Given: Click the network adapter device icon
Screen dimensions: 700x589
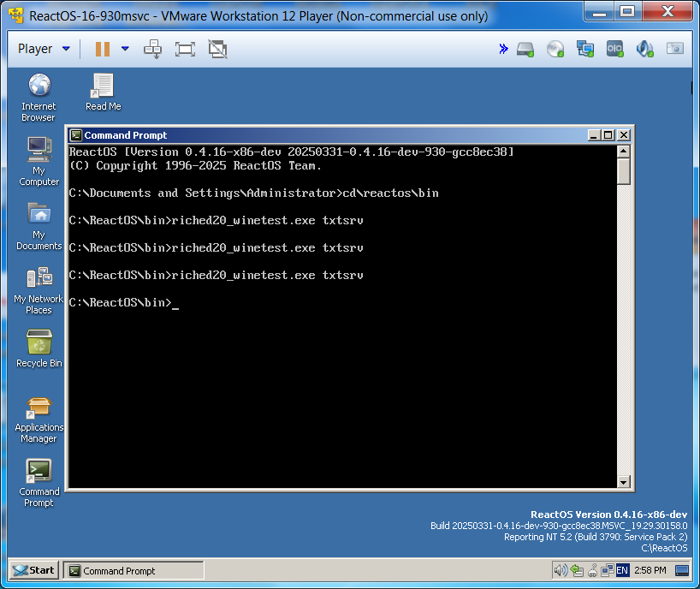Looking at the screenshot, I should 584,49.
